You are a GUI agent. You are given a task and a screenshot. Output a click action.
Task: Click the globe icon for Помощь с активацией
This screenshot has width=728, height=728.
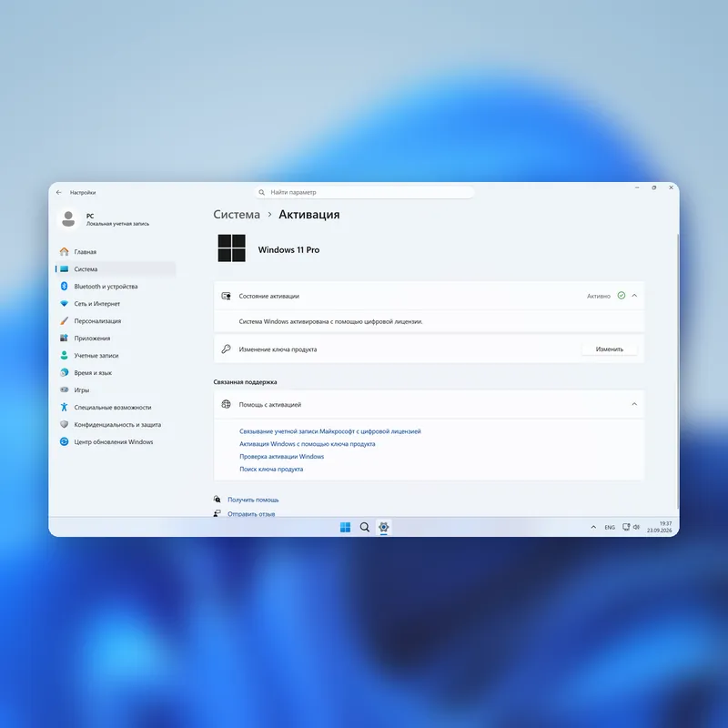click(x=226, y=404)
